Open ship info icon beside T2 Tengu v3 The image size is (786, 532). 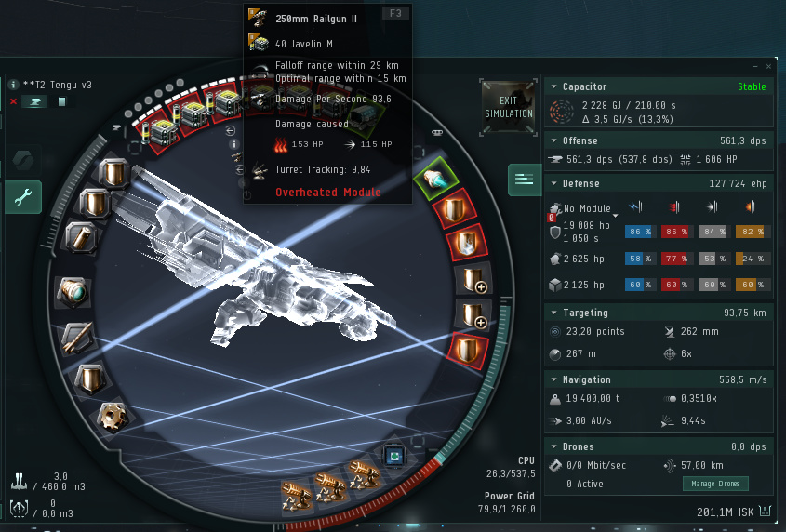click(x=14, y=85)
